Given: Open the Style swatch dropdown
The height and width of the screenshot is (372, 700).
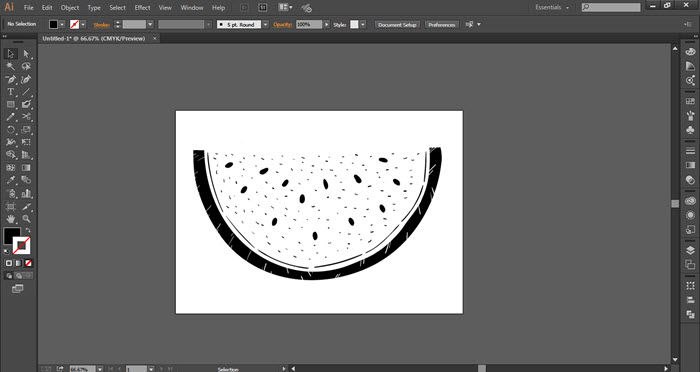Looking at the screenshot, I should tap(363, 25).
